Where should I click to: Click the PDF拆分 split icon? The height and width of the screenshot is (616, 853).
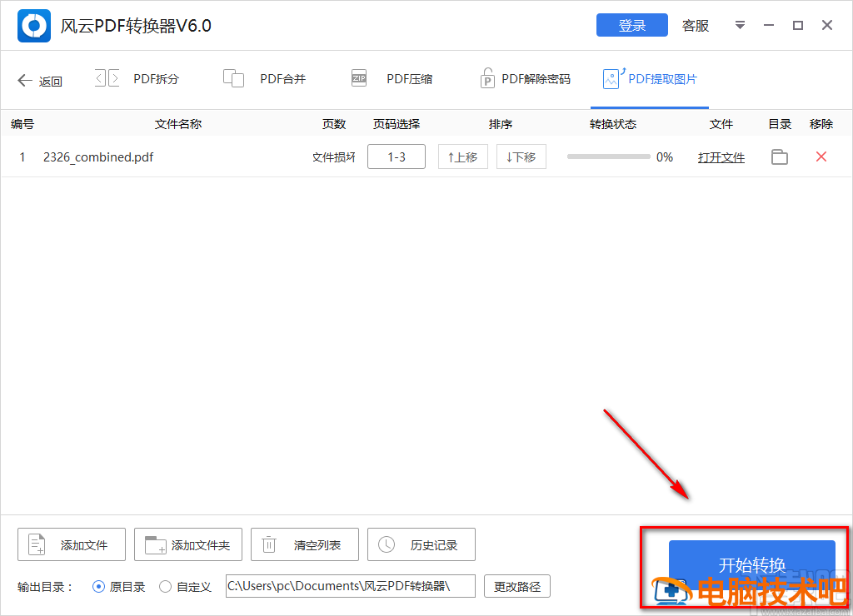pyautogui.click(x=107, y=78)
